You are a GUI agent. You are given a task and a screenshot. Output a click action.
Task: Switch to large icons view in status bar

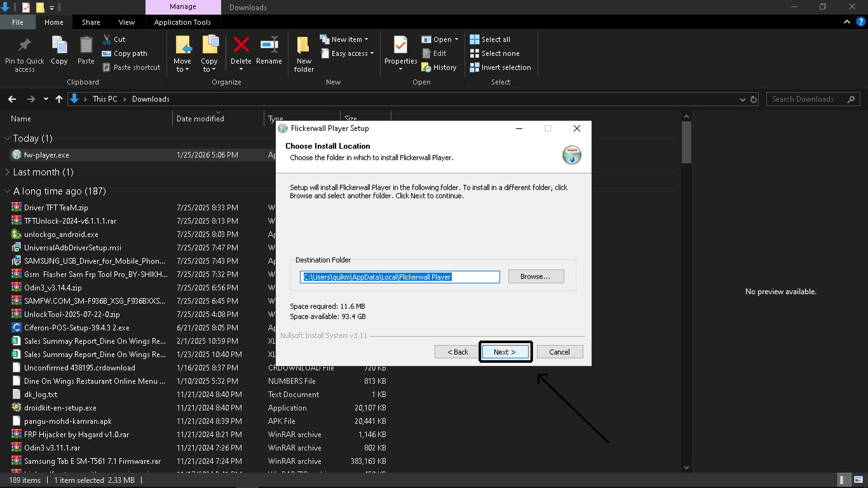(x=858, y=480)
